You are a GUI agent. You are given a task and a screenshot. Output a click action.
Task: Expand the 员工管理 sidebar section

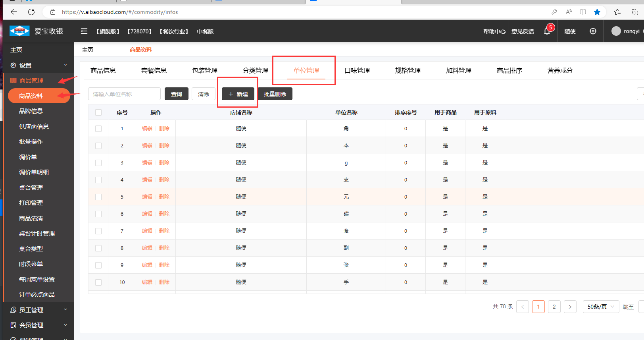pyautogui.click(x=38, y=310)
